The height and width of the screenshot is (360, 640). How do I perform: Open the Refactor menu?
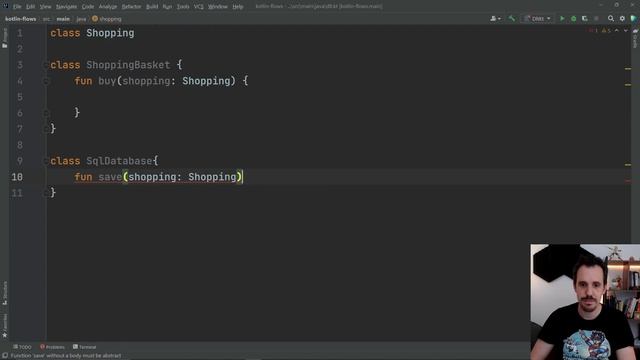click(131, 7)
